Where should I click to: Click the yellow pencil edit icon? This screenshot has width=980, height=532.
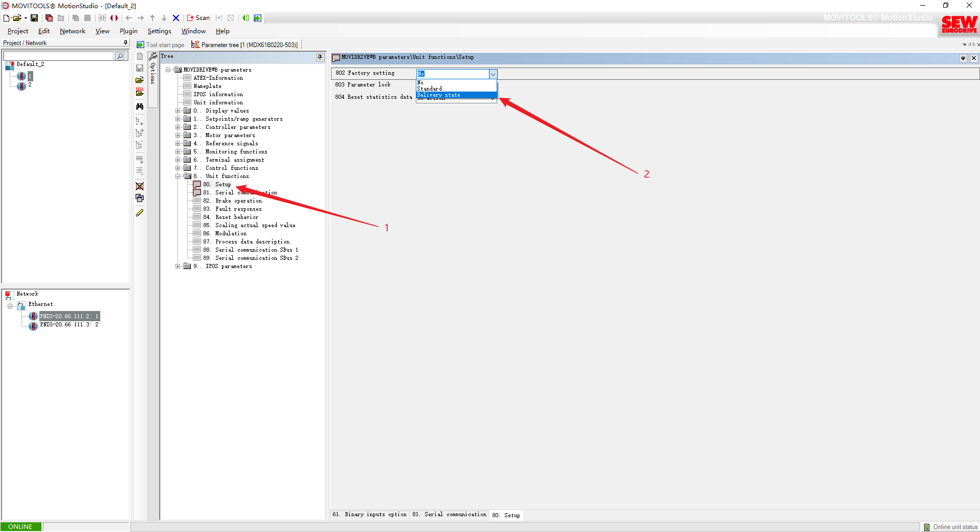click(x=140, y=213)
